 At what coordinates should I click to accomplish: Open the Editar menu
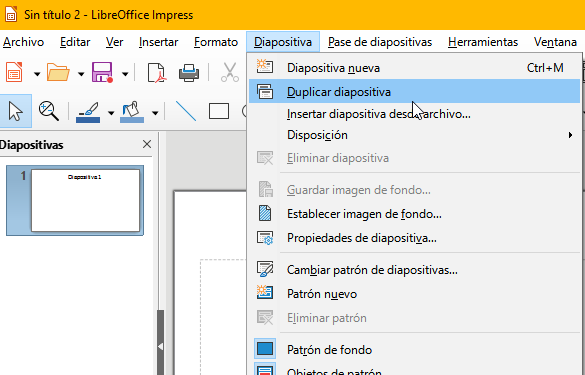[75, 42]
